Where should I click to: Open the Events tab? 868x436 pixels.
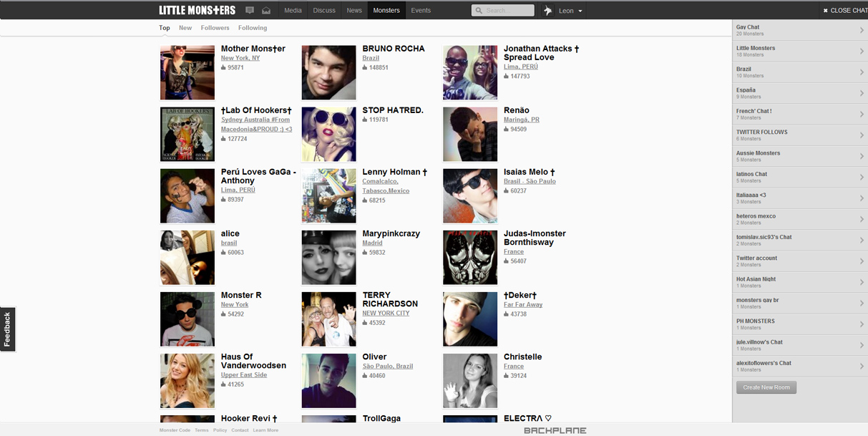[421, 10]
